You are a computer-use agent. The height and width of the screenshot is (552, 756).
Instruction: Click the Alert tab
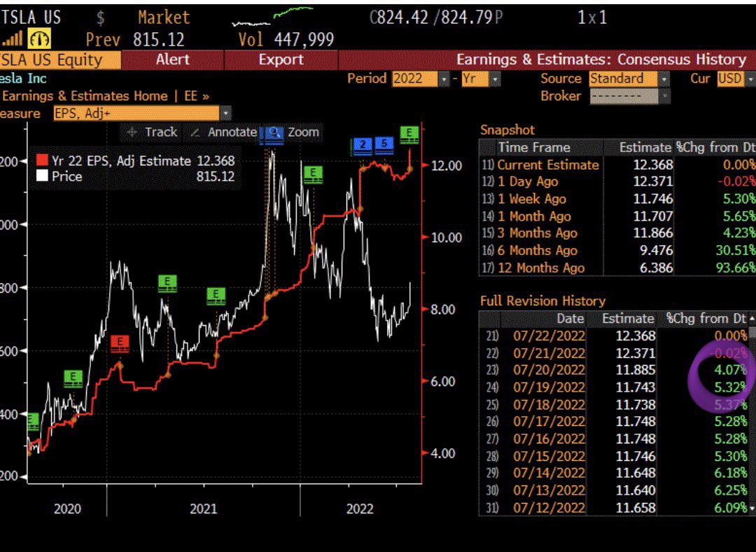coord(173,60)
